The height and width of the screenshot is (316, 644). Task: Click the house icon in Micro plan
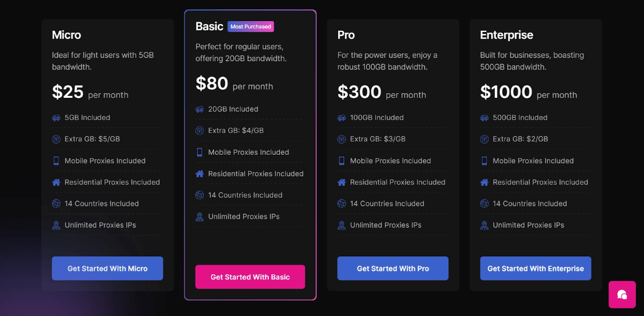click(x=56, y=182)
